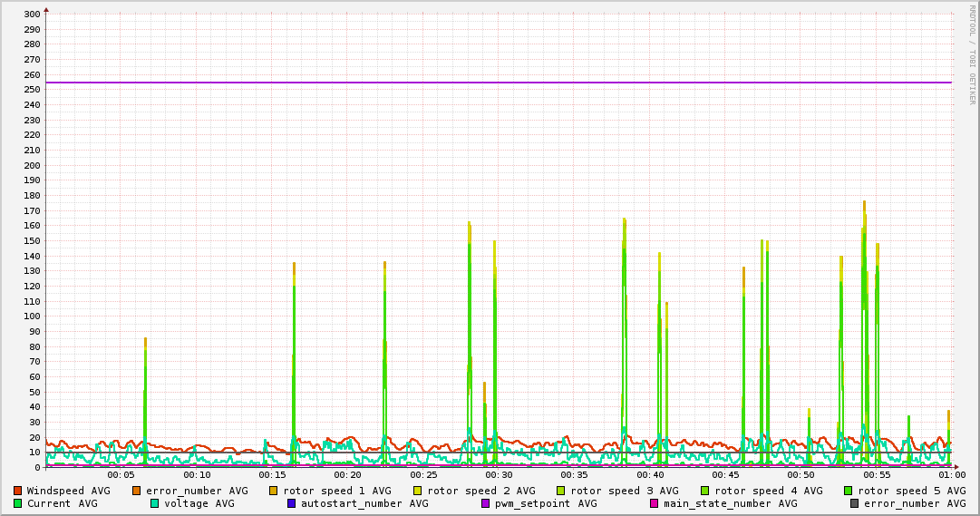Screen dimensions: 980x516
Task: Click the RRDTOOL / TOBI OETIKER watermark
Action: 972,54
